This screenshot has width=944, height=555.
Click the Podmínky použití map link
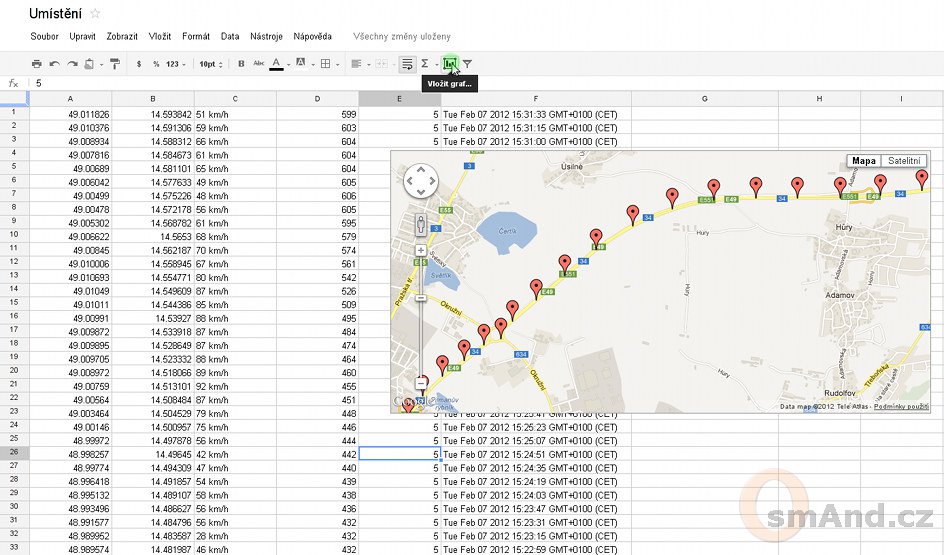[x=901, y=407]
